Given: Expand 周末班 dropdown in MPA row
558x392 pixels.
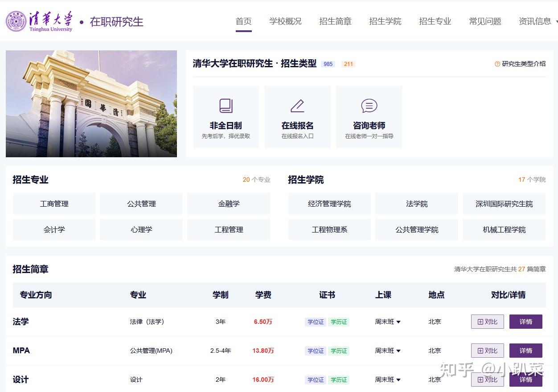Looking at the screenshot, I should coord(388,351).
